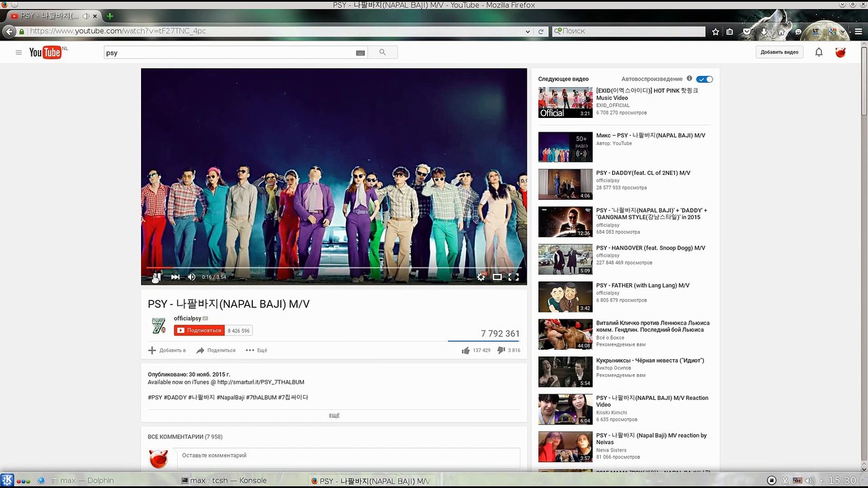The height and width of the screenshot is (488, 868).
Task: Open the URL bar history dropdown
Action: click(x=528, y=31)
